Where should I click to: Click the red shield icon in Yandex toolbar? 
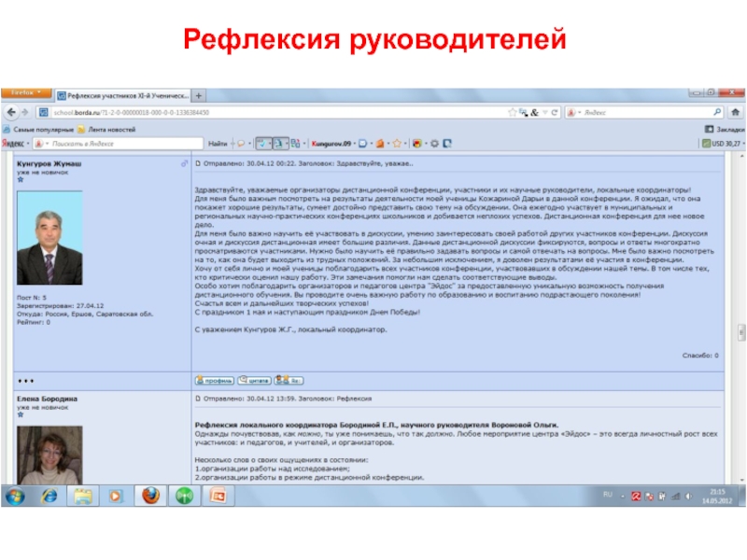pos(416,144)
